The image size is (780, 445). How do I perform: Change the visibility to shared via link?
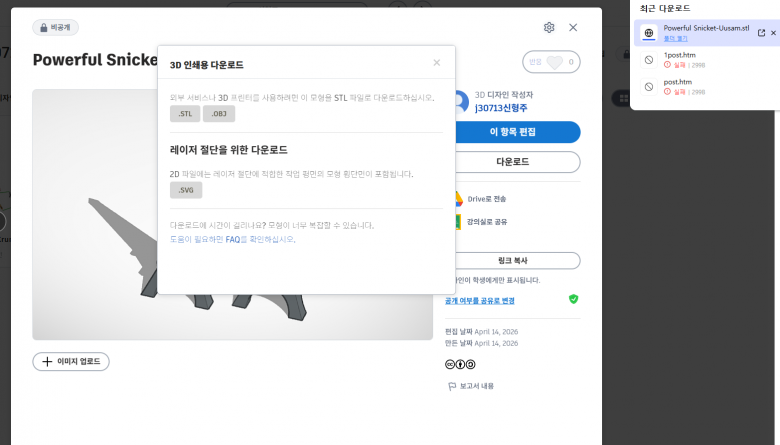coord(480,300)
